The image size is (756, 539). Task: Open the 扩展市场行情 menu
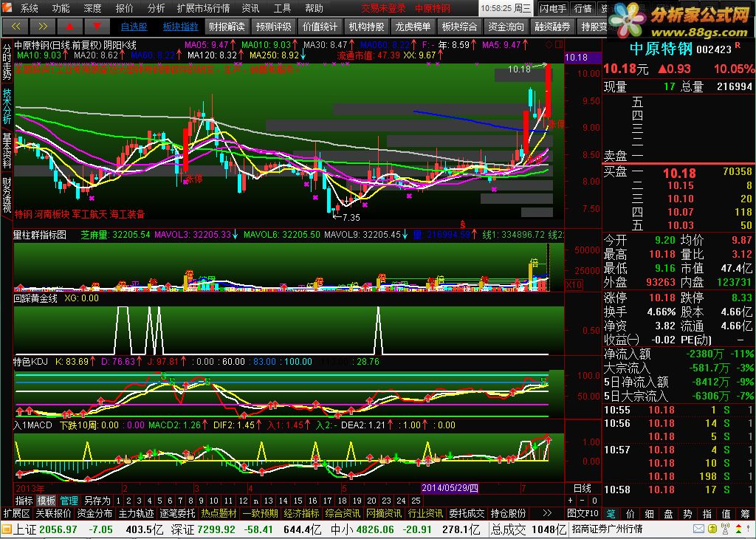point(204,8)
